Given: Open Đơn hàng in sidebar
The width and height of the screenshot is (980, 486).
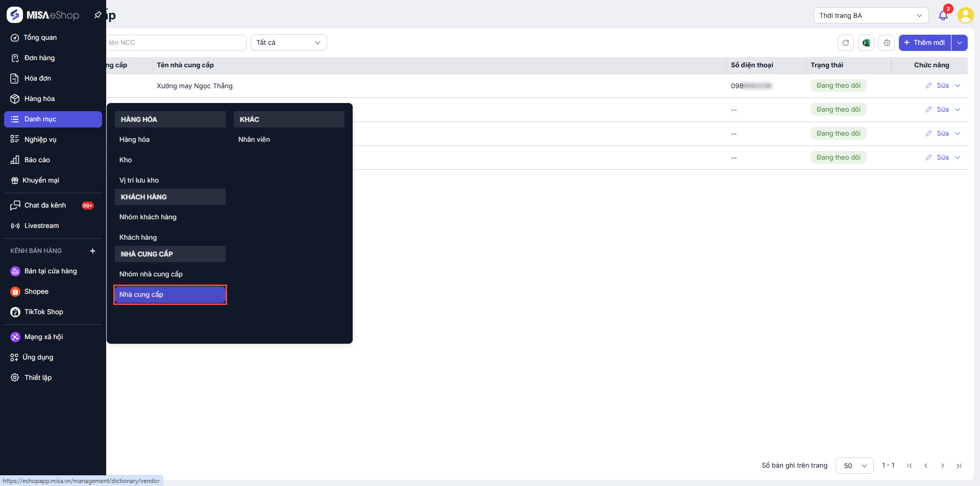Looking at the screenshot, I should point(53,58).
